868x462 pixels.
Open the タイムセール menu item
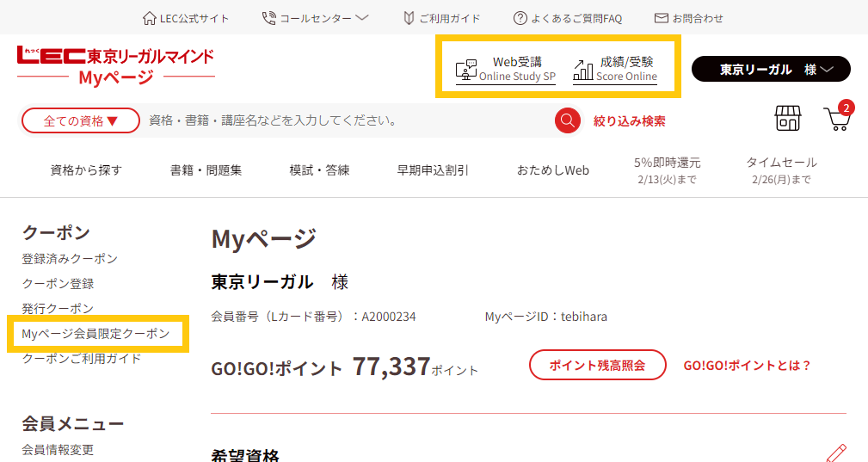point(781,169)
